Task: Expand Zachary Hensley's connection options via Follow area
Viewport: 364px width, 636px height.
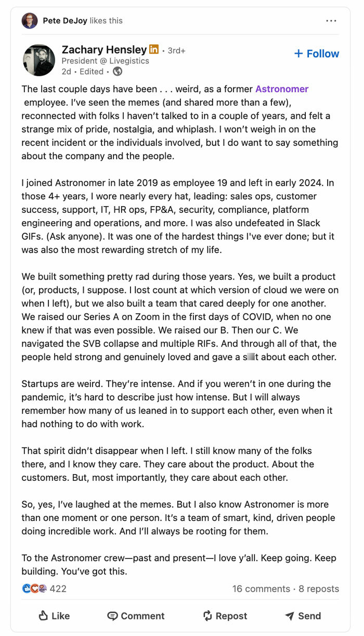Action: pos(316,54)
